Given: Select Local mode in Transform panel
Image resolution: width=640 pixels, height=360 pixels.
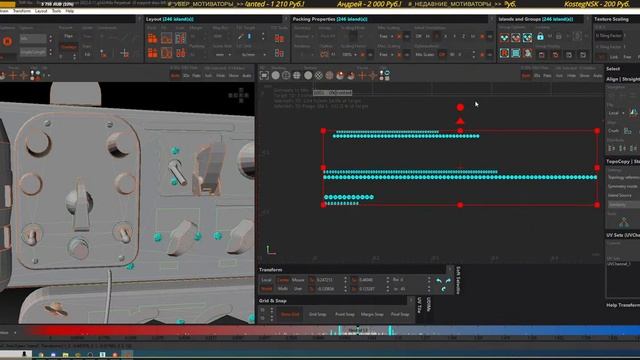Looking at the screenshot, I should point(267,280).
